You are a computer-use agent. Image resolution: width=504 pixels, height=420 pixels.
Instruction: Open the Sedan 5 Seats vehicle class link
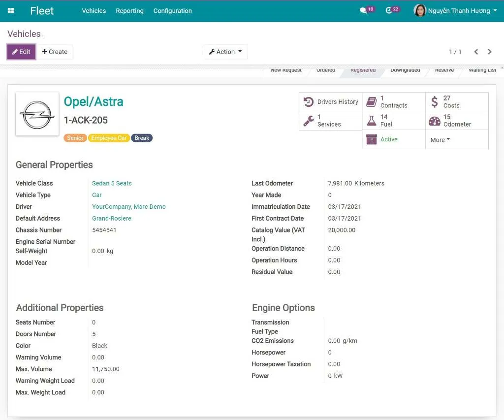tap(112, 183)
